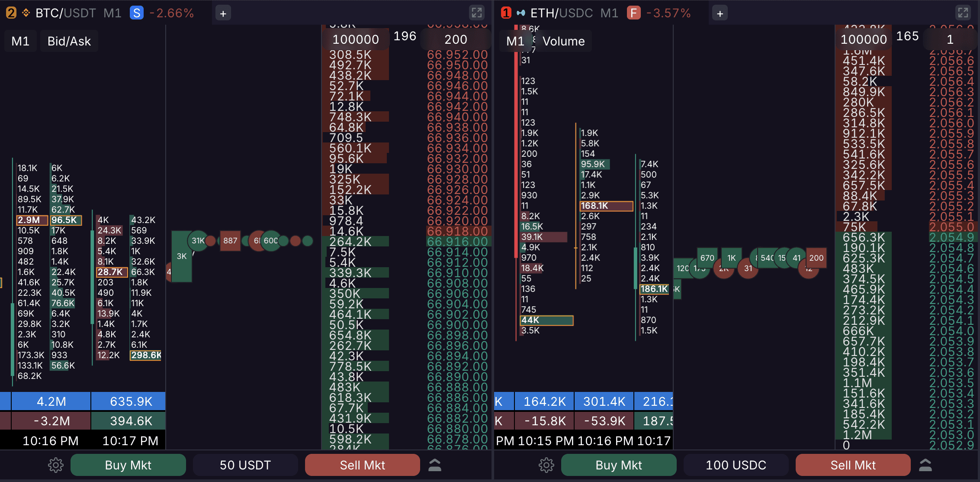Expand the ETH/USDC pane to fullscreen
Screen dimensions: 980x482
tap(963, 13)
